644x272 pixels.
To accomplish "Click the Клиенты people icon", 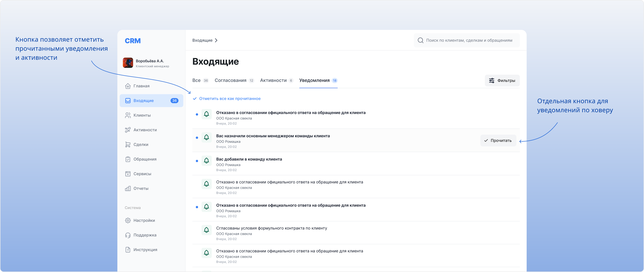I will pos(128,115).
